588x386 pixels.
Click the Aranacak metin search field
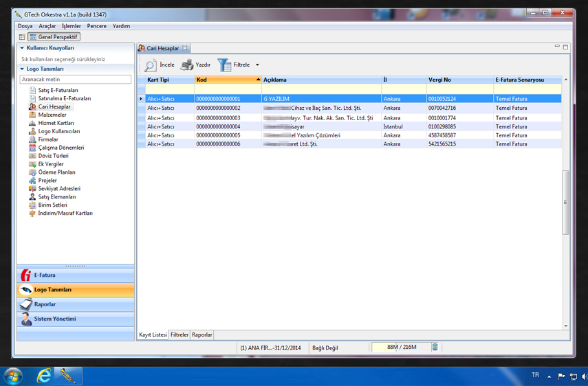click(76, 80)
